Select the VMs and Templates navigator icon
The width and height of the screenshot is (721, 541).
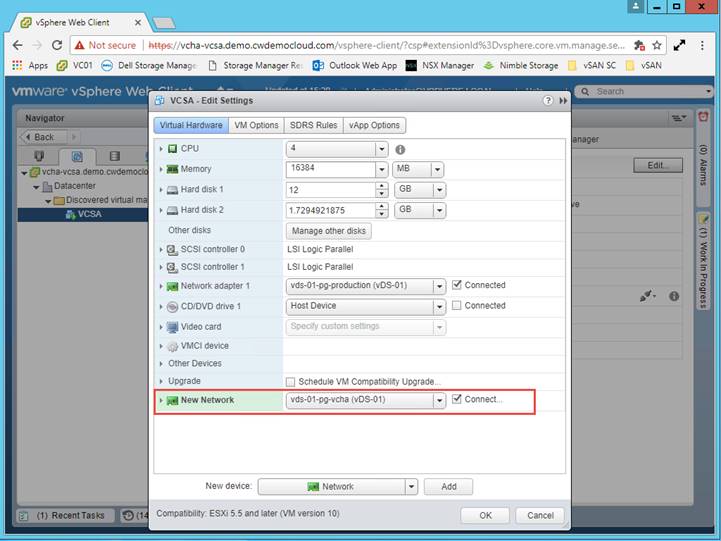[77, 156]
